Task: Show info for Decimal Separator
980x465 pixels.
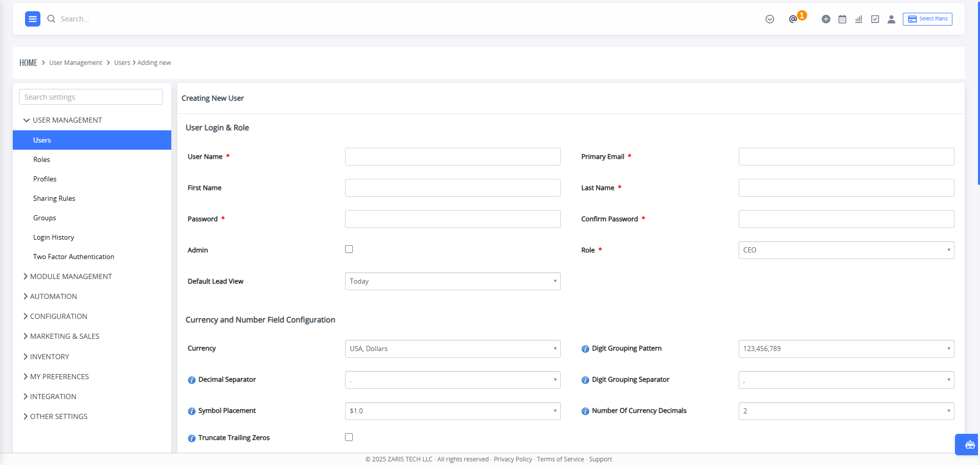Action: tap(192, 380)
